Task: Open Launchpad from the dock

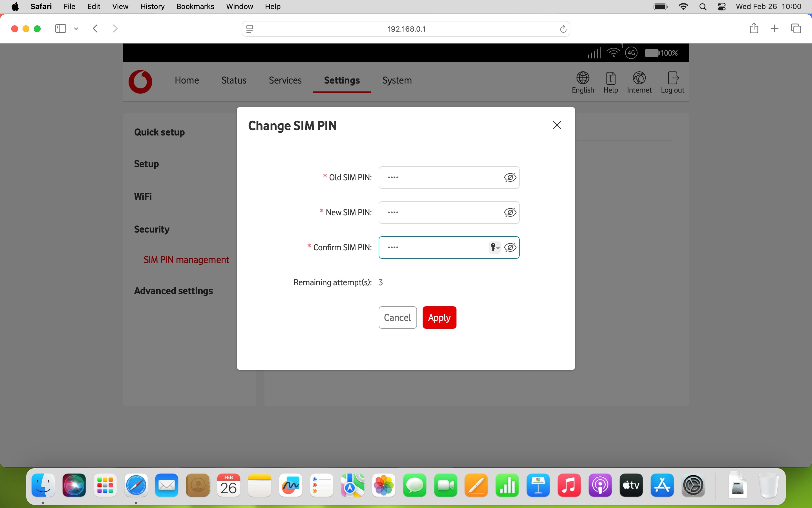Action: click(x=105, y=485)
